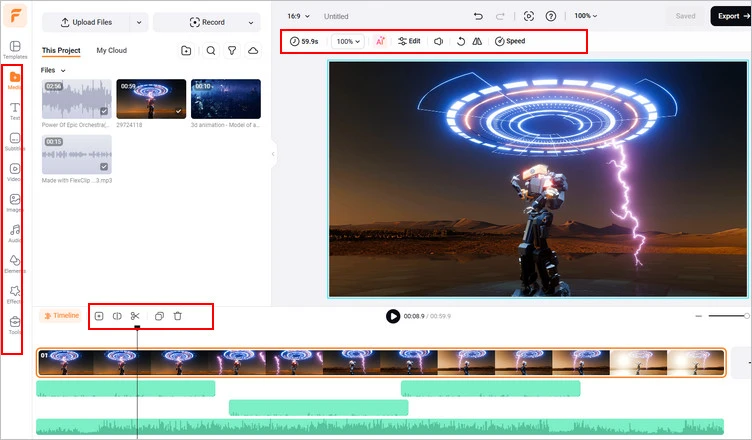Open the 100% opacity dropdown in clip toolbar
The height and width of the screenshot is (440, 752).
348,41
